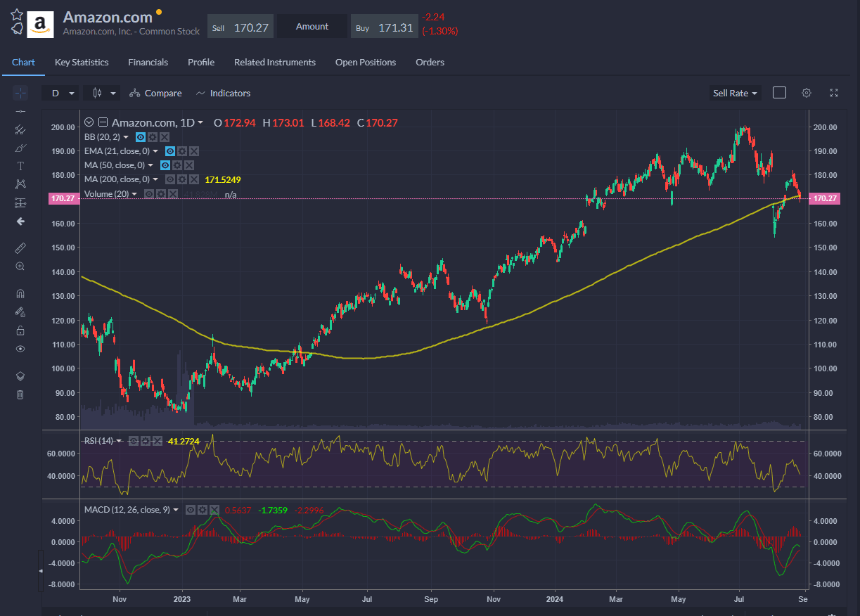Set a price alert with bell icon

[16, 30]
